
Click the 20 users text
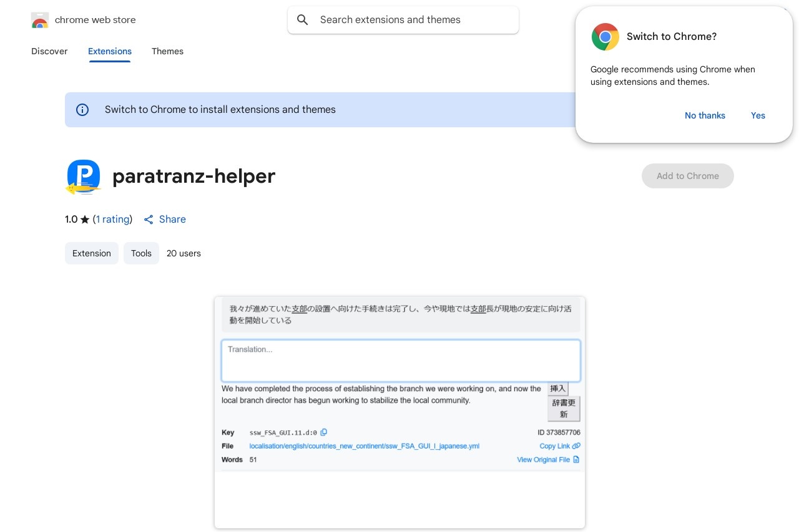184,253
